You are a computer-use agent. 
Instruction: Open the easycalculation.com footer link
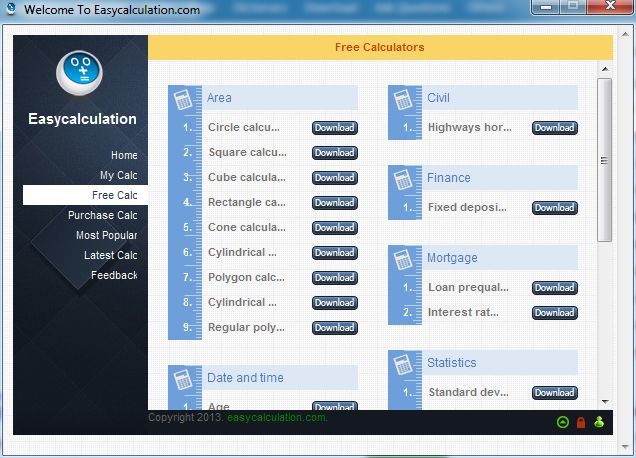pos(277,417)
